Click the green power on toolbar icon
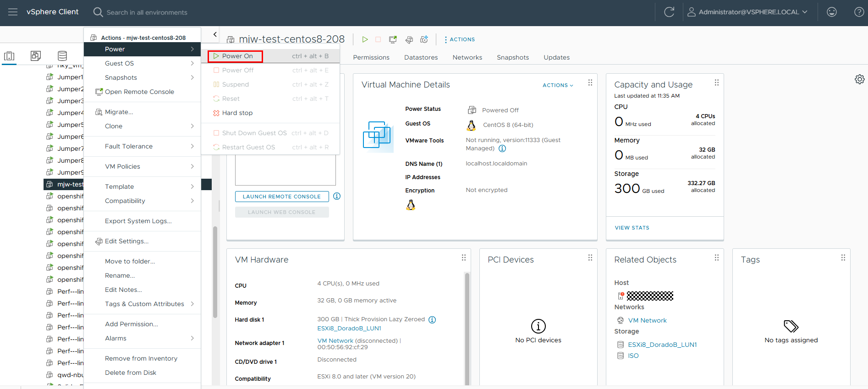Viewport: 868px width, 389px height. tap(365, 39)
